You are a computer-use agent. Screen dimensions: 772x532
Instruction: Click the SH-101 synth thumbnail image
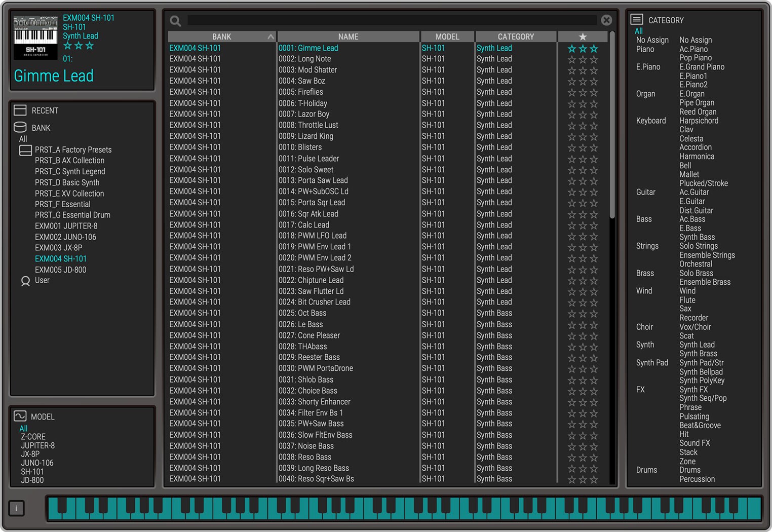pyautogui.click(x=35, y=37)
